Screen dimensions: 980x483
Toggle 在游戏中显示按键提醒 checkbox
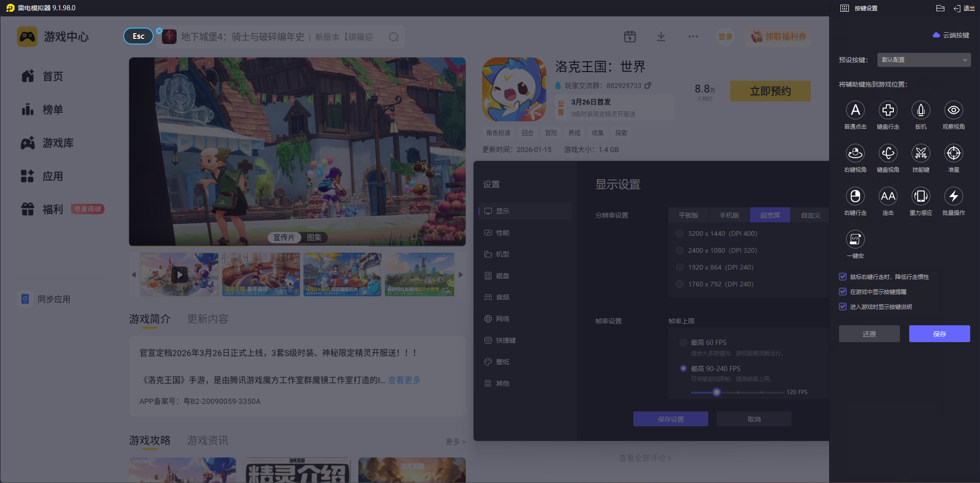click(x=843, y=292)
